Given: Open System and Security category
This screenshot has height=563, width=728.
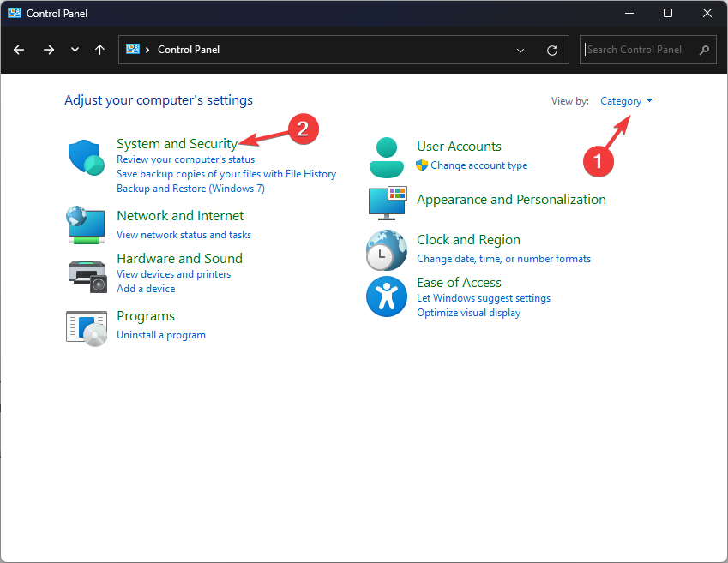Looking at the screenshot, I should coord(177,143).
